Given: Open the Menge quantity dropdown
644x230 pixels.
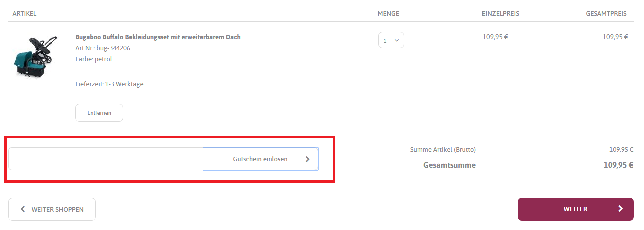Looking at the screenshot, I should (x=391, y=40).
